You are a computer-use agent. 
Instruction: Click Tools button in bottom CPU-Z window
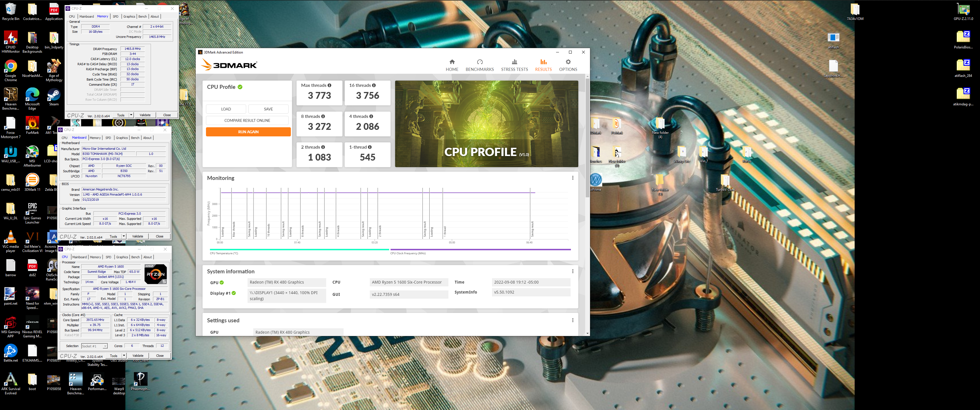[113, 356]
